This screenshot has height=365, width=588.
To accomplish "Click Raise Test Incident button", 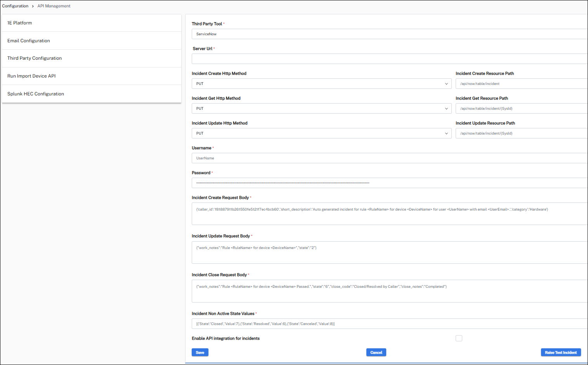I will click(560, 352).
